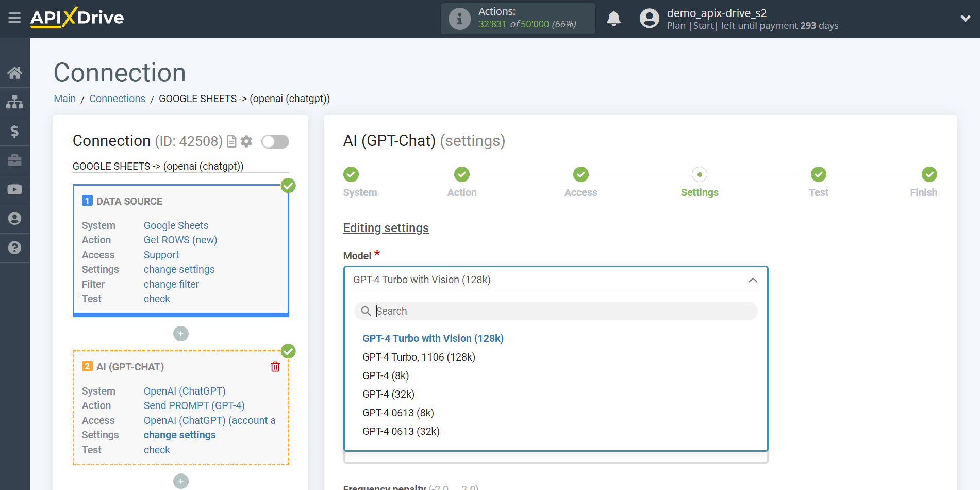Open the profile sidebar icon
The width and height of the screenshot is (980, 490).
coord(14,219)
